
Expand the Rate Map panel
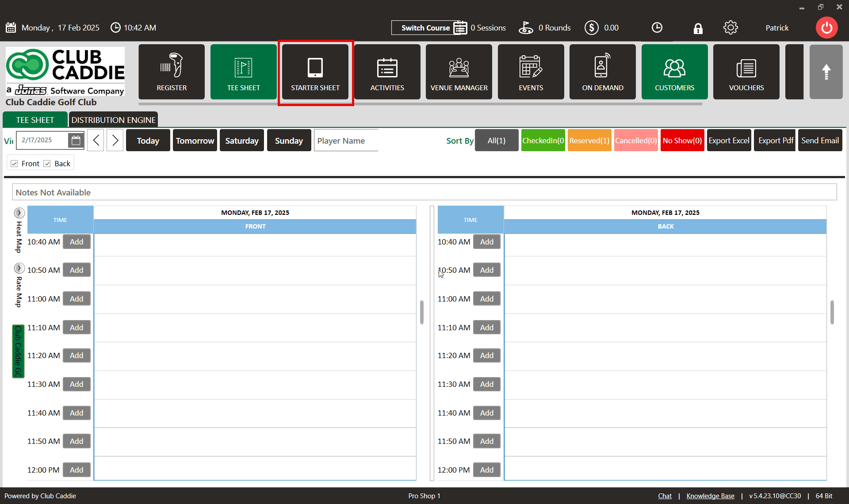point(19,268)
